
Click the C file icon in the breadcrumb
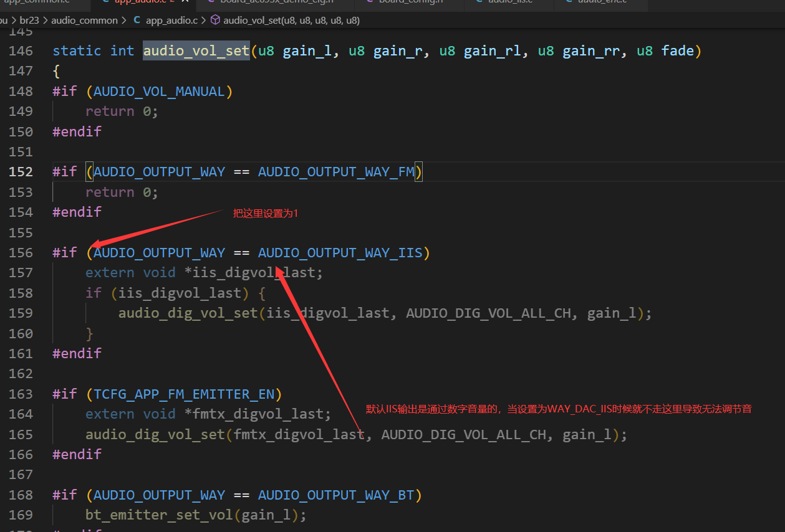tap(137, 21)
